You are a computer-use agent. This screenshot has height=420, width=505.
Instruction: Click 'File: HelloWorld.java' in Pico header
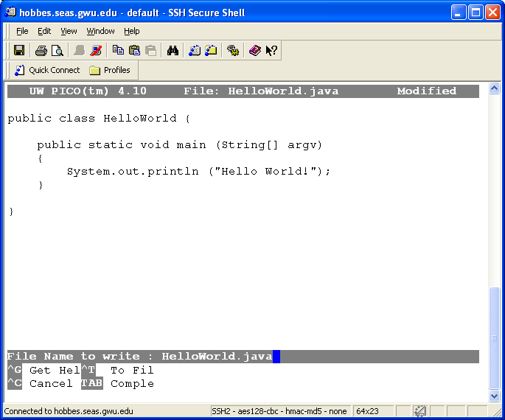(x=261, y=91)
